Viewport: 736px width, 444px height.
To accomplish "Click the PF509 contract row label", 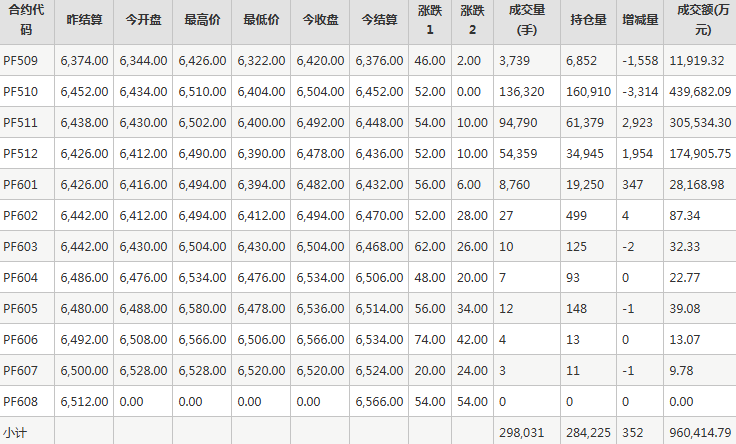I will point(21,61).
